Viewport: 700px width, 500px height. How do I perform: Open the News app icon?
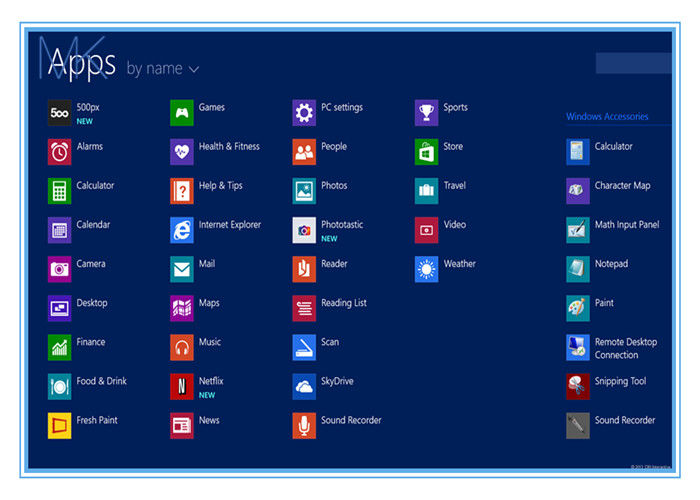click(182, 426)
